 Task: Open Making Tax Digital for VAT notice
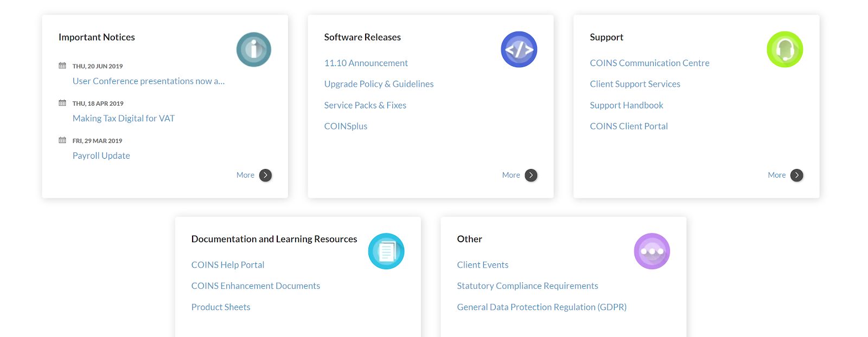124,119
